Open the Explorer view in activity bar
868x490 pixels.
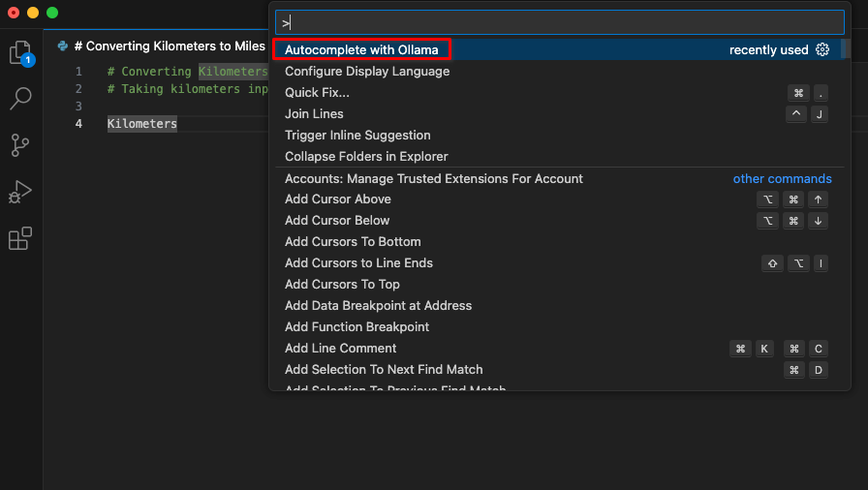click(21, 52)
